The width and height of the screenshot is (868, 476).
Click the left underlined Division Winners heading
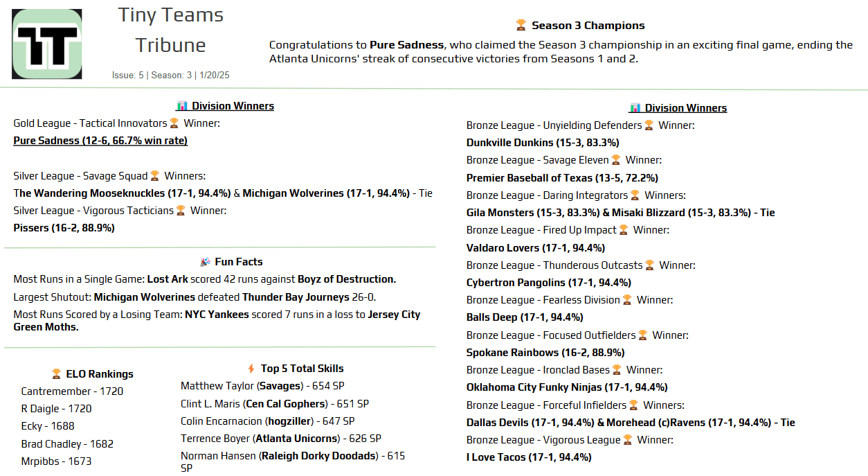click(233, 106)
